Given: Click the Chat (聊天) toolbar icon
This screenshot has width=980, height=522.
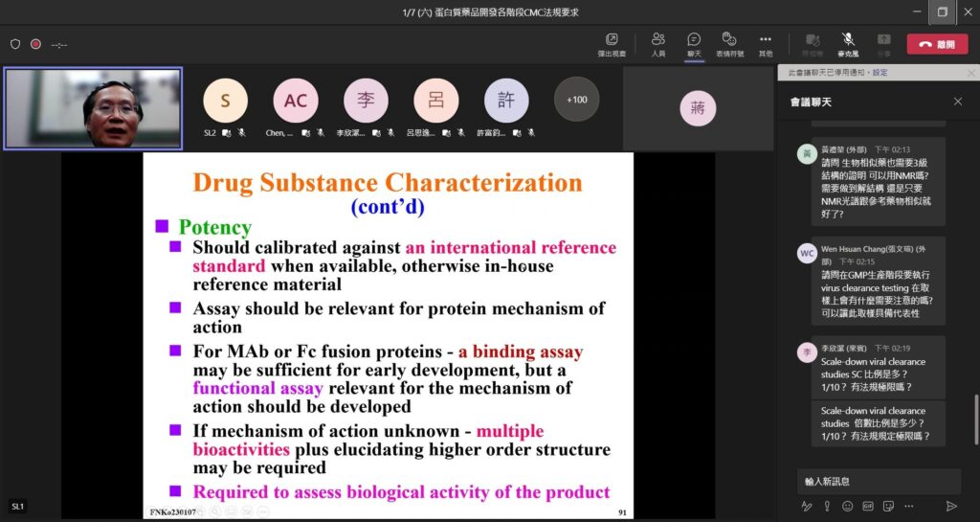Looking at the screenshot, I should pos(694,43).
